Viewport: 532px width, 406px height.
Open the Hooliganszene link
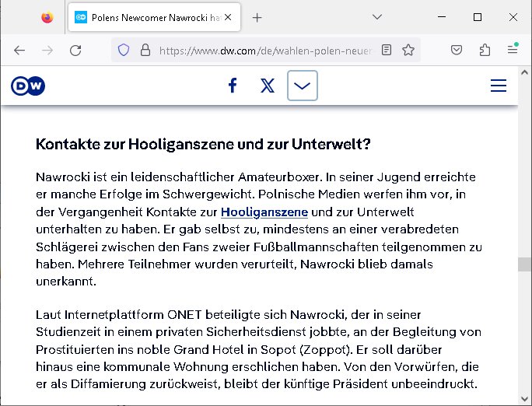coord(264,212)
